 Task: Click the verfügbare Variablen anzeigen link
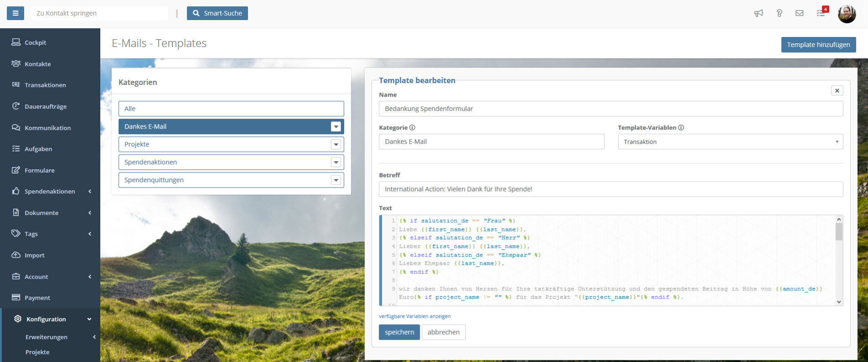pyautogui.click(x=414, y=316)
